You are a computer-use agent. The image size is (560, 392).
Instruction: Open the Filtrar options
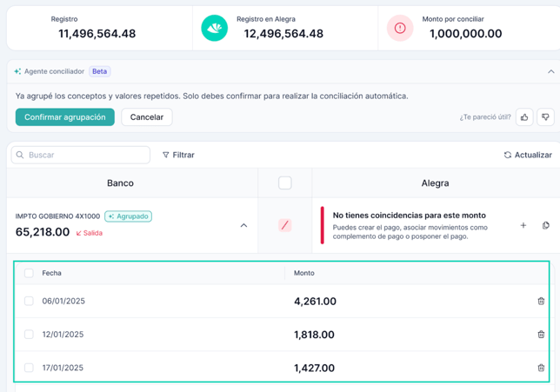point(178,155)
